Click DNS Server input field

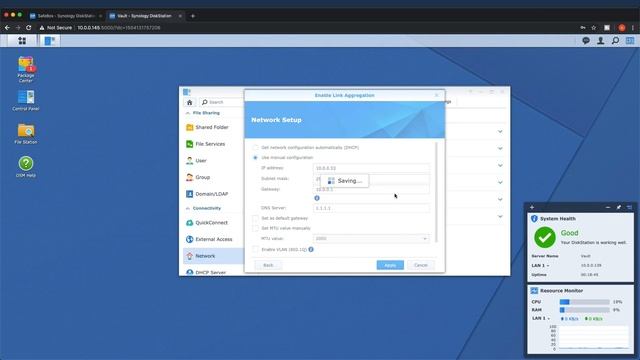[371, 208]
